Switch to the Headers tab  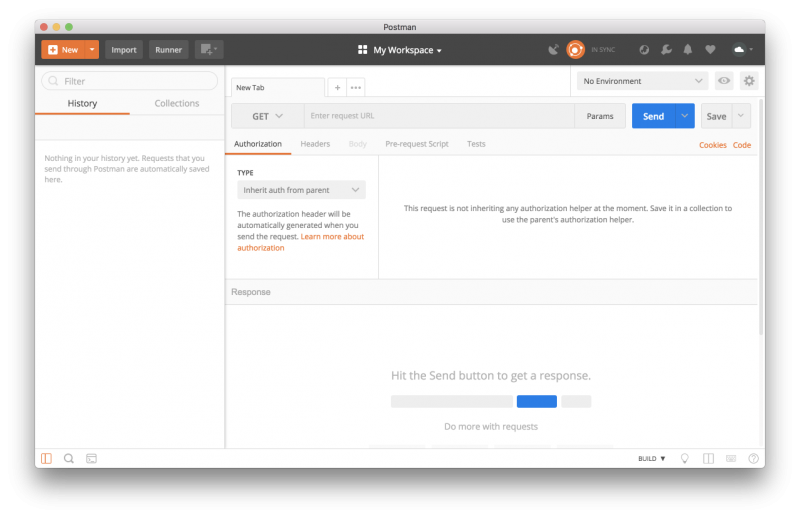[315, 144]
